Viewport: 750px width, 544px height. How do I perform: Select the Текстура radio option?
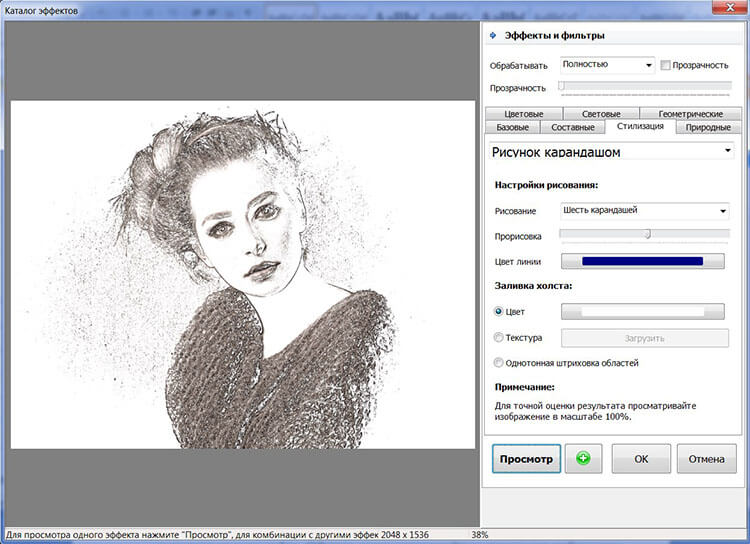click(x=500, y=338)
